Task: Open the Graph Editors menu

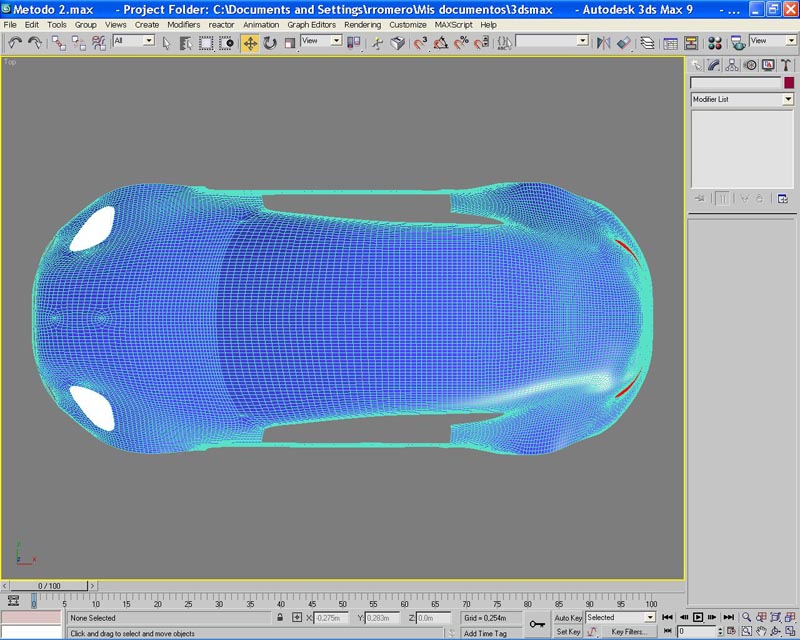Action: pos(312,24)
